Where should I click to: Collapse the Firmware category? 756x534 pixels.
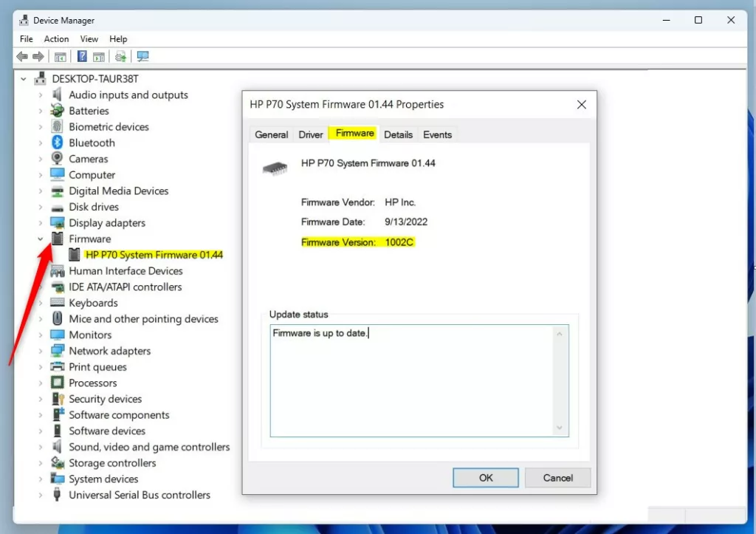click(41, 239)
